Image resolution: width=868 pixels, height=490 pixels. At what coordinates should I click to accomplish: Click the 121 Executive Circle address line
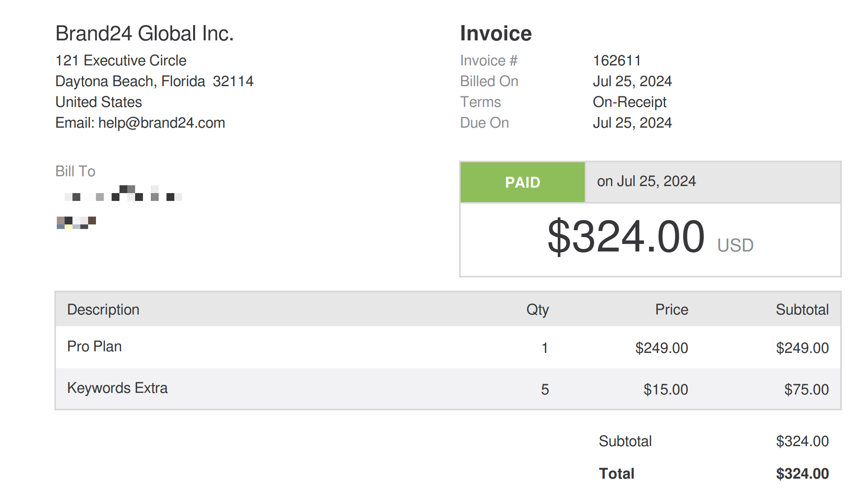(121, 61)
